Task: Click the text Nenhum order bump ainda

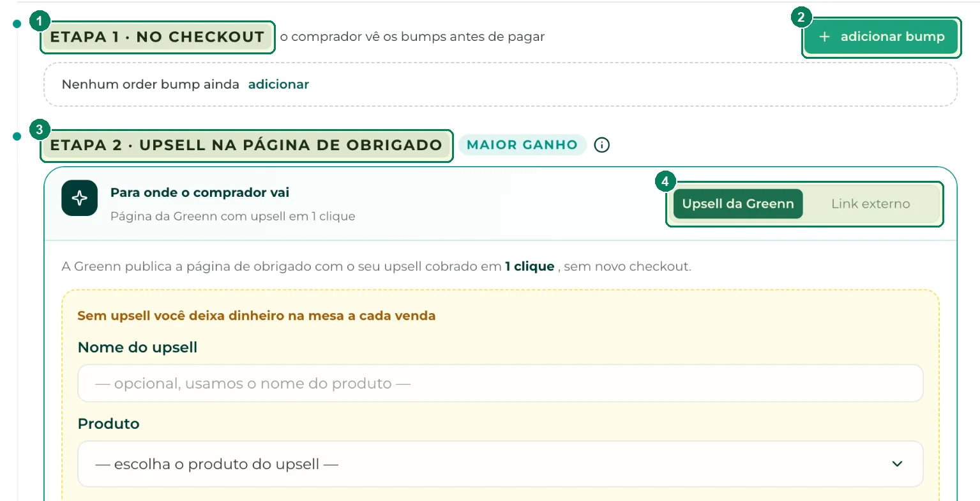Action: [151, 84]
